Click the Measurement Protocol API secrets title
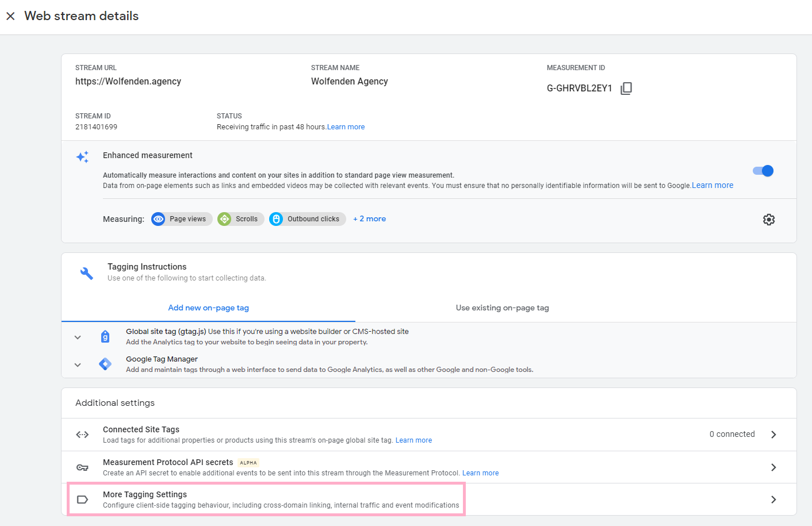The width and height of the screenshot is (812, 526). [x=168, y=462]
